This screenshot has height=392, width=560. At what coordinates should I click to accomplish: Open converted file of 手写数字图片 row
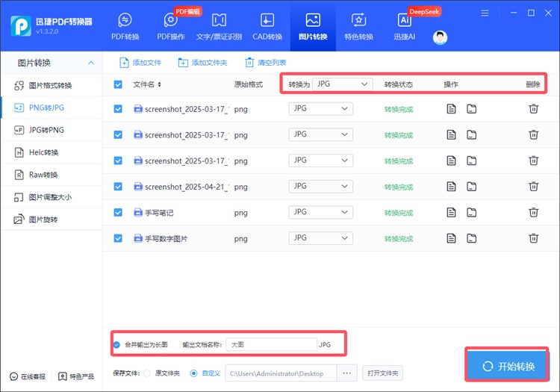(452, 238)
